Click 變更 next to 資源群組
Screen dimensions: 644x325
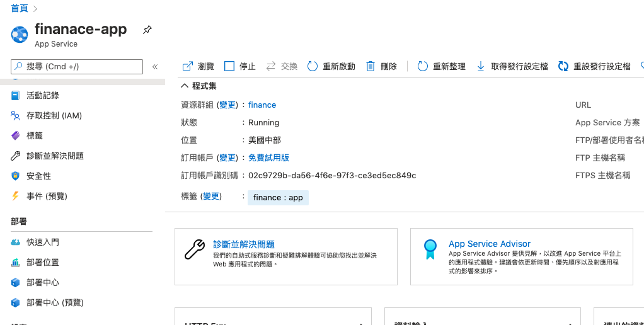point(228,105)
